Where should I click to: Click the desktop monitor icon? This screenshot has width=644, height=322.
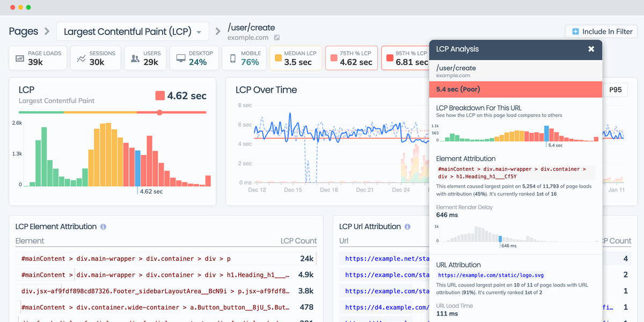(x=181, y=58)
